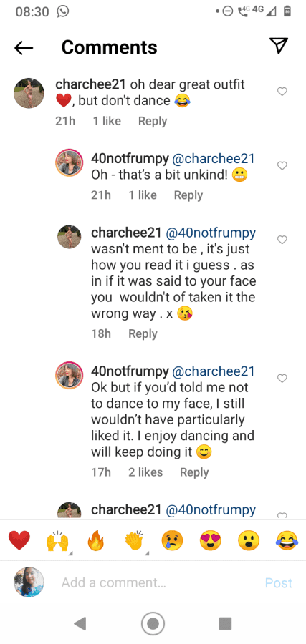
Task: Reply to the "wrong way . x" comment
Action: pos(143,334)
